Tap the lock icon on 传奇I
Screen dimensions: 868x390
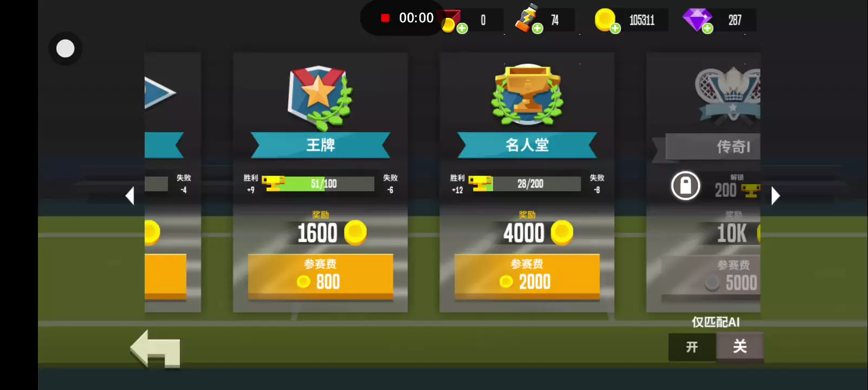[x=685, y=186]
